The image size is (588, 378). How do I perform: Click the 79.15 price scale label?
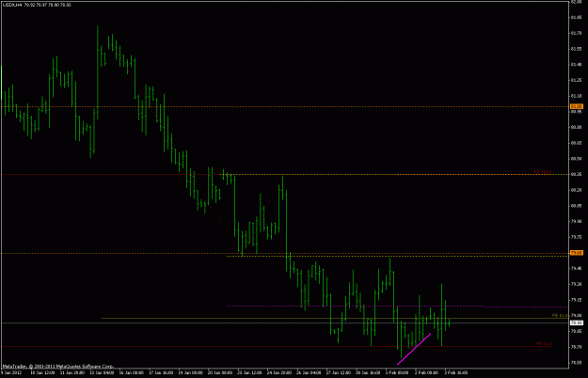[x=577, y=300]
